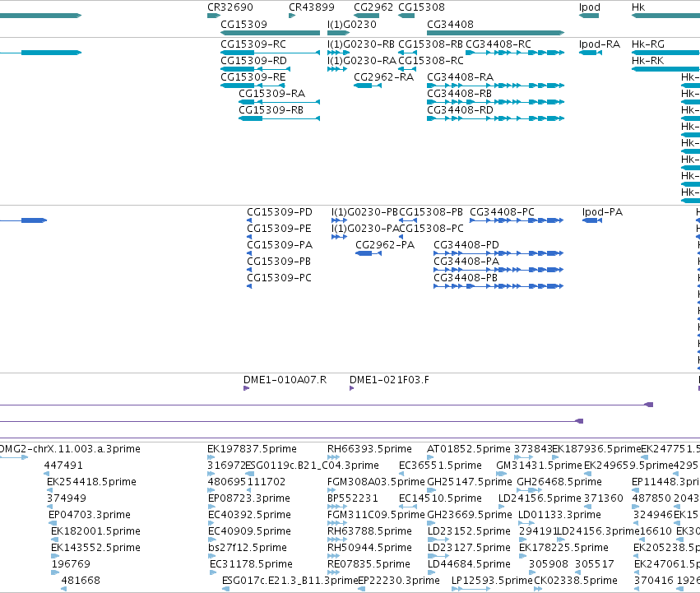Viewport: 700px width, 593px height.
Task: Click transcript label CG15309-RB
Action: (x=271, y=110)
